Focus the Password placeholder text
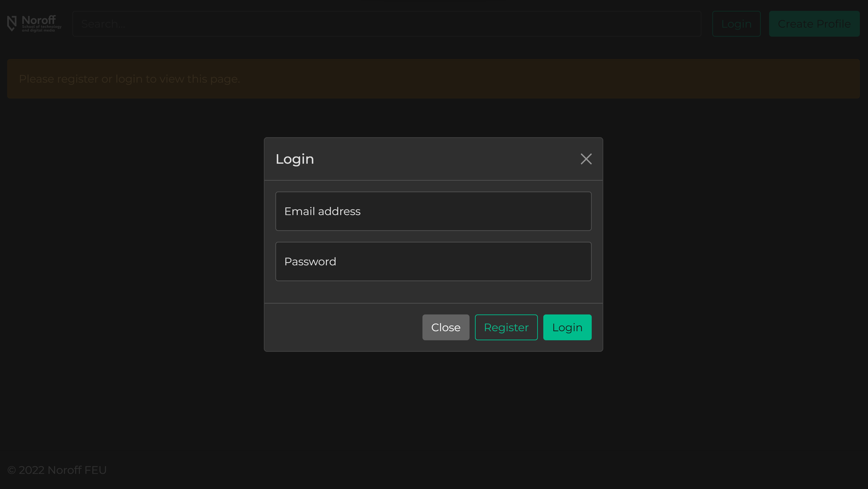This screenshot has height=489, width=868. pyautogui.click(x=310, y=261)
